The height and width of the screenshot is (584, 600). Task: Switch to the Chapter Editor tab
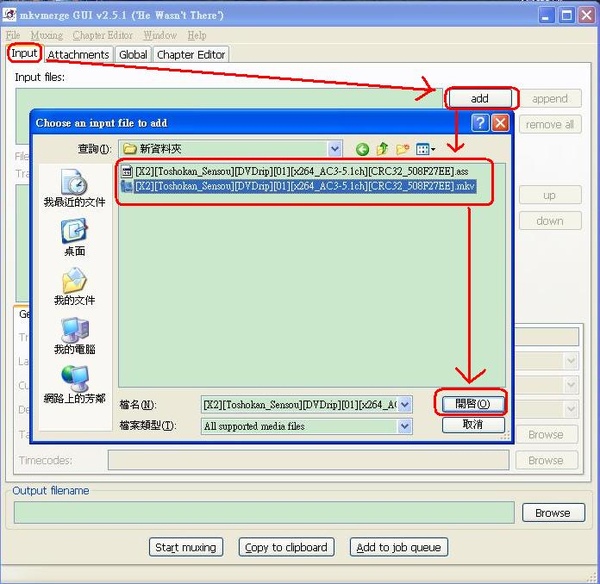[x=191, y=55]
